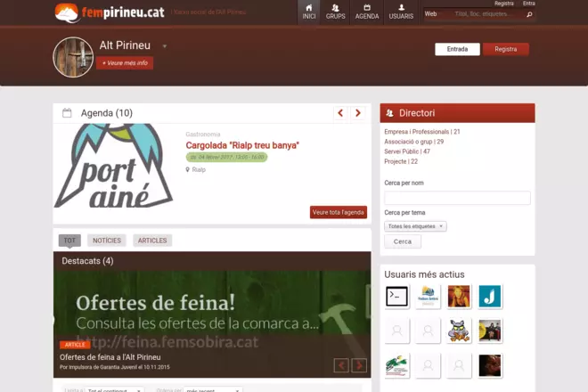Open the fempirineu.cat logo home link
This screenshot has height=392, width=588.
[110, 12]
